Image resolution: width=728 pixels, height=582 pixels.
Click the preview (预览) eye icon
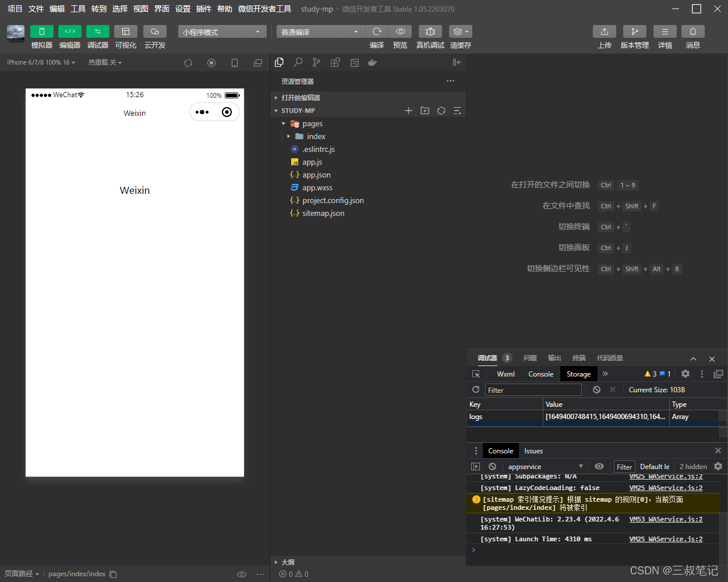click(400, 31)
